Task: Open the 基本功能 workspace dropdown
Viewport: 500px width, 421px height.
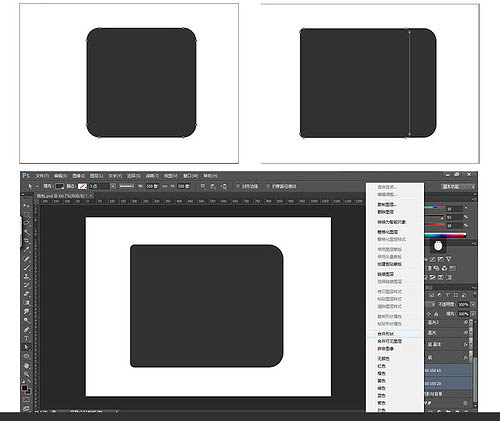Action: (458, 186)
